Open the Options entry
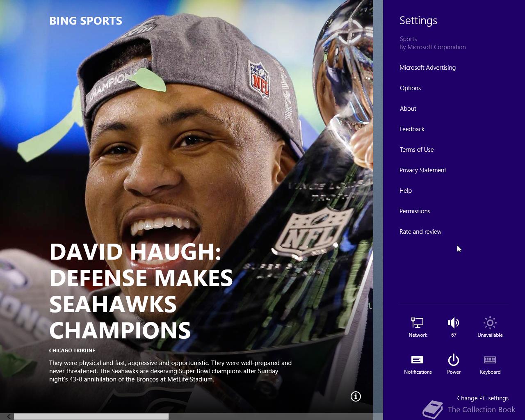 410,88
